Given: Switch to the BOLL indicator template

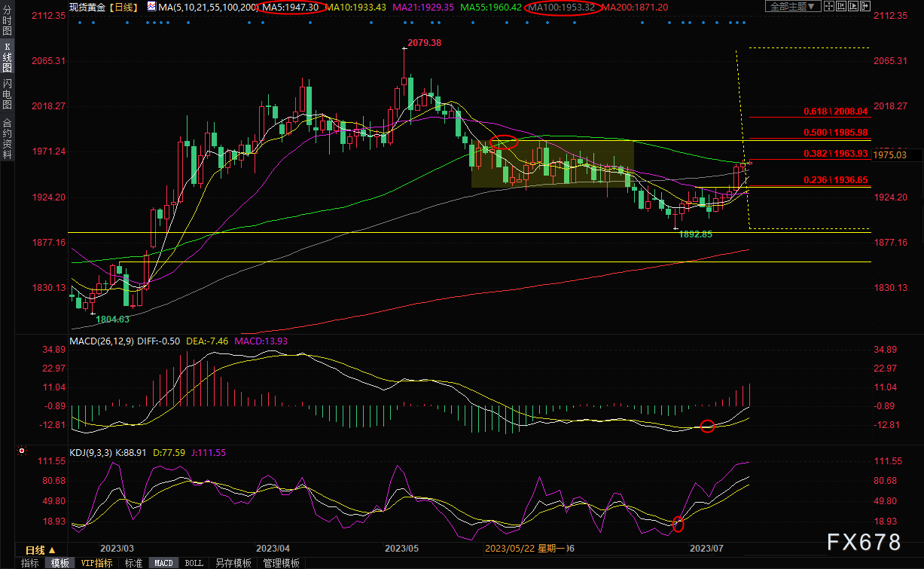Looking at the screenshot, I should point(194,563).
